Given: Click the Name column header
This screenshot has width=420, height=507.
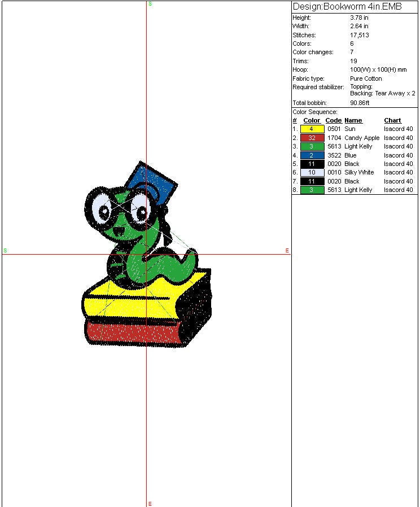Looking at the screenshot, I should click(x=353, y=120).
